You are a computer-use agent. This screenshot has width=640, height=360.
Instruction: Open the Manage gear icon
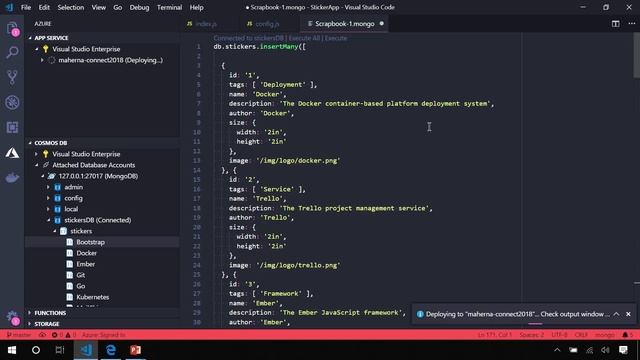pos(12,317)
